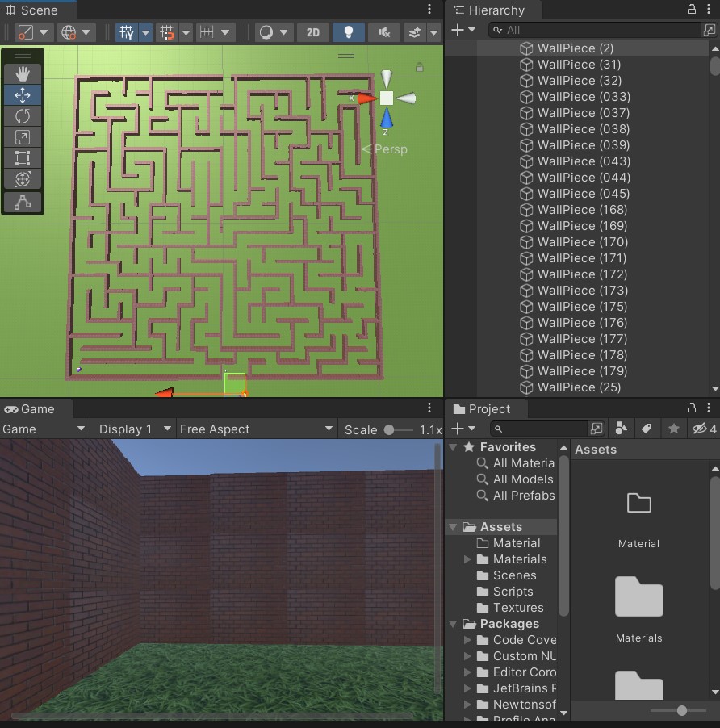Select WallPiece (170) in Hierarchy
720x728 pixels.
click(x=582, y=242)
